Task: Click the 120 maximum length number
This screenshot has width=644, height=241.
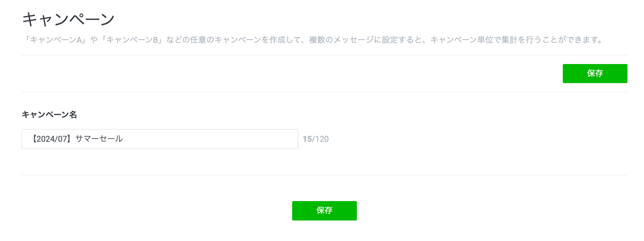Action: click(x=322, y=139)
